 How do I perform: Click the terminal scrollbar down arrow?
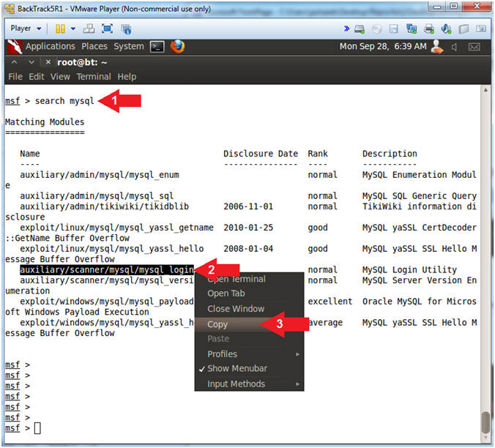(485, 438)
